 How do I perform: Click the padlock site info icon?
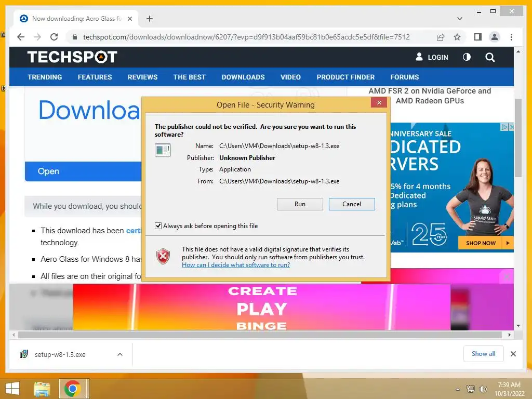75,37
